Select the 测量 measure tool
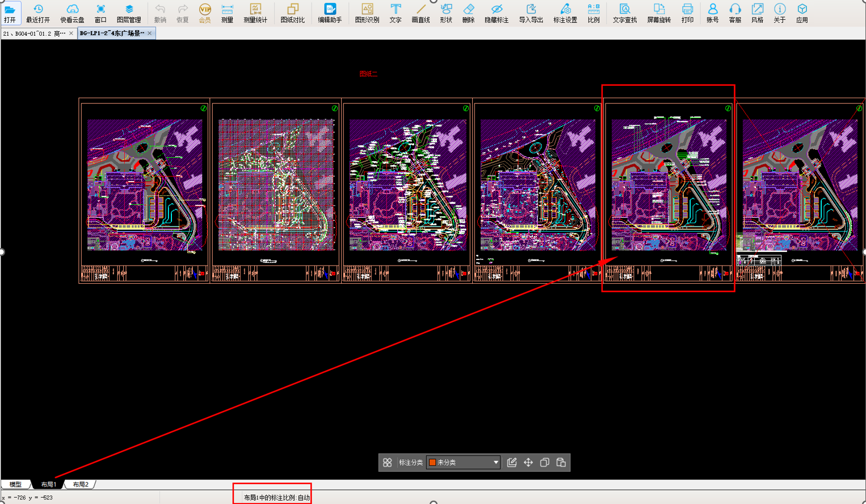Image resolution: width=866 pixels, height=504 pixels. (227, 13)
